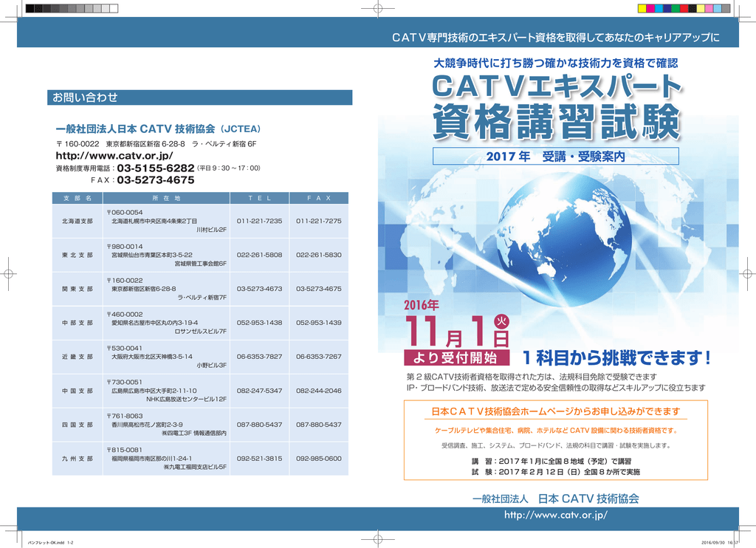Open the catv.or.jp link in bottom blue footer
Image resolution: width=756 pixels, height=548 pixels.
tap(556, 515)
